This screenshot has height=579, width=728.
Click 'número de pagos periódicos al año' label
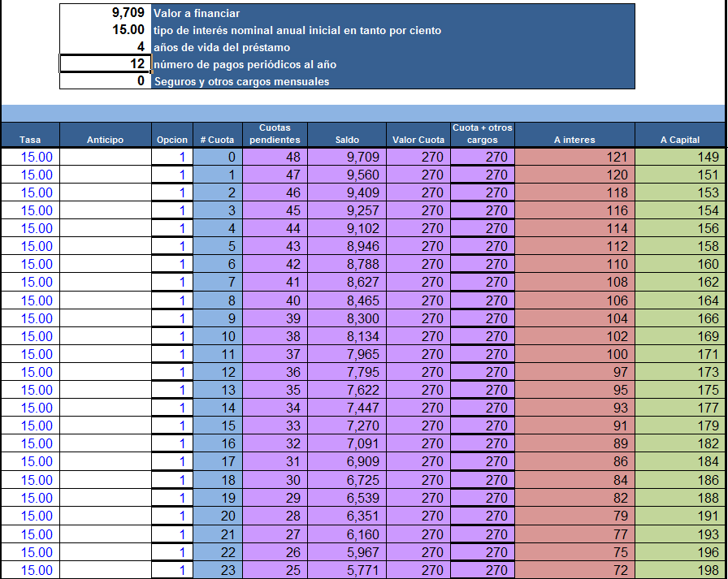[245, 64]
